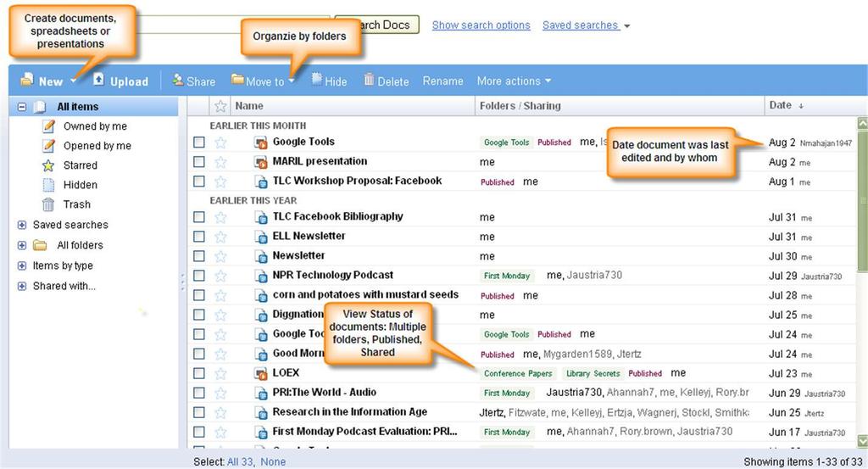Check the LOEX row checkbox
The width and height of the screenshot is (868, 469).
[x=199, y=374]
